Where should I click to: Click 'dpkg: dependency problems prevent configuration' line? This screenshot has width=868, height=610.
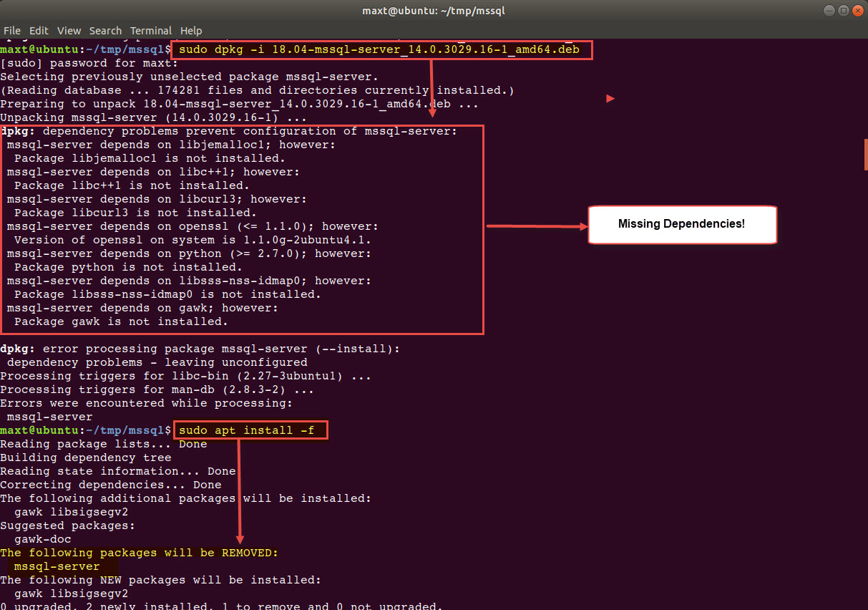point(229,132)
